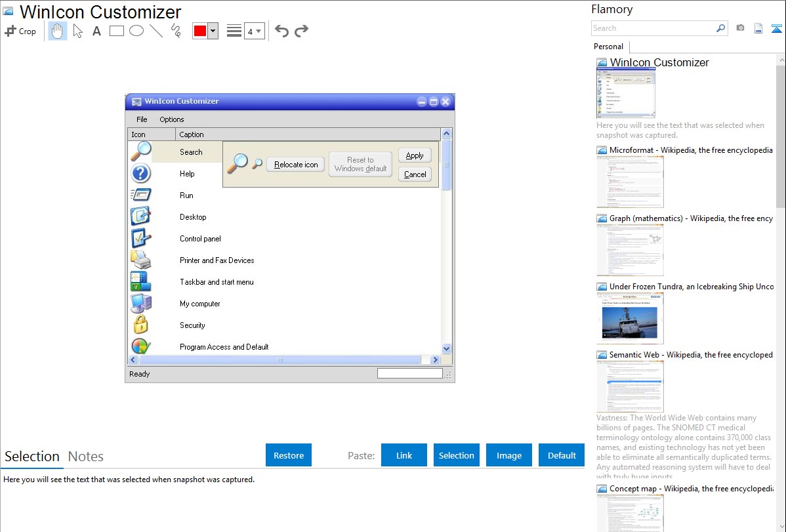Activate the hand pan tool
786x532 pixels.
tap(57, 31)
